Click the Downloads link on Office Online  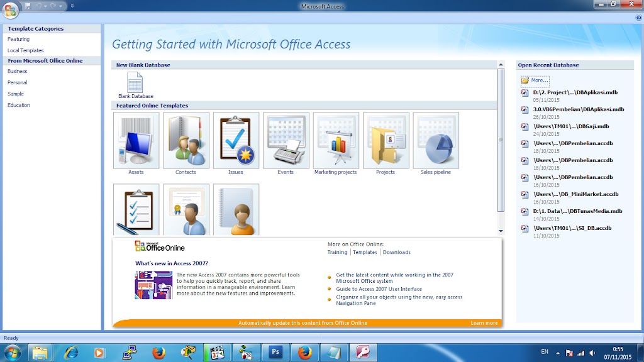(396, 253)
